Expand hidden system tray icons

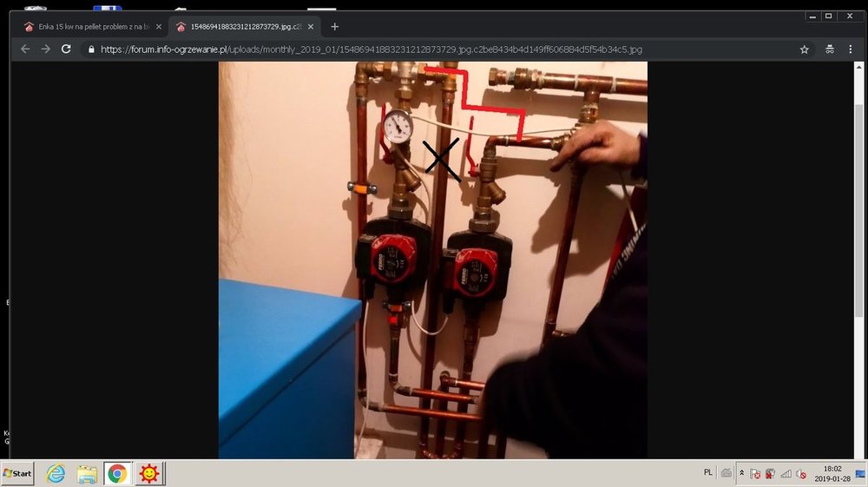tap(741, 474)
